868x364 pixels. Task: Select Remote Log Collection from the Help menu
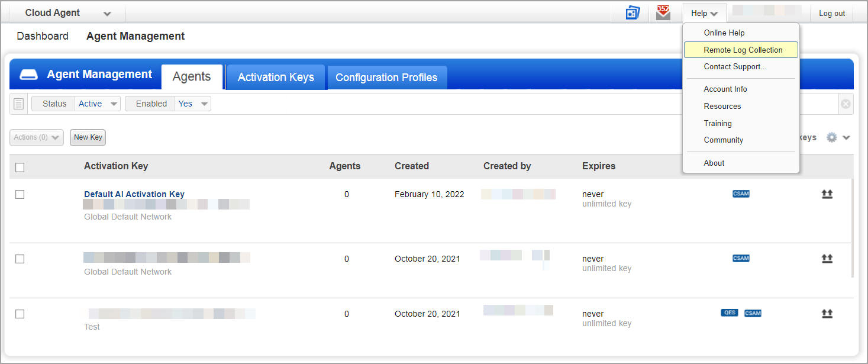[x=740, y=50]
